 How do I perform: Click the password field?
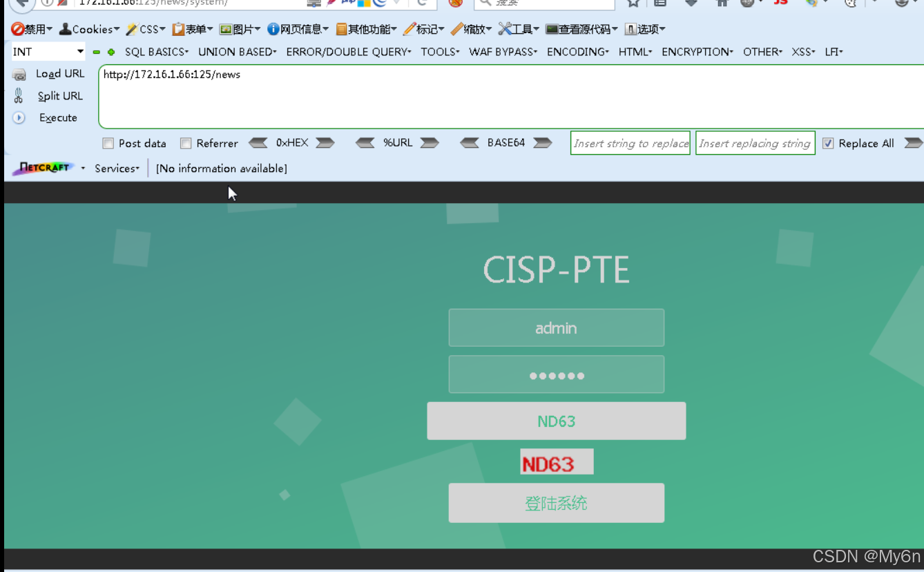pos(557,374)
